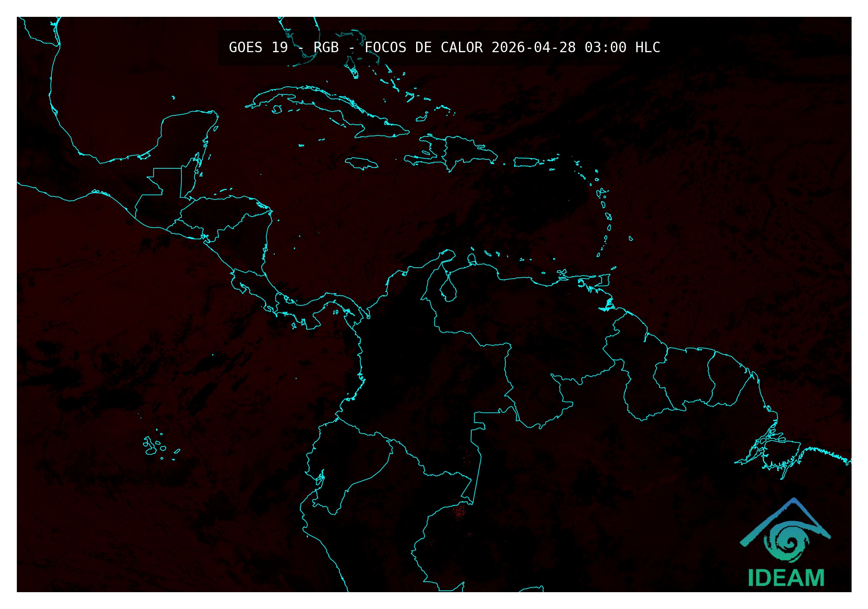Image resolution: width=868 pixels, height=609 pixels.
Task: Click the 2026-04-28 date in the title
Action: pos(533,48)
